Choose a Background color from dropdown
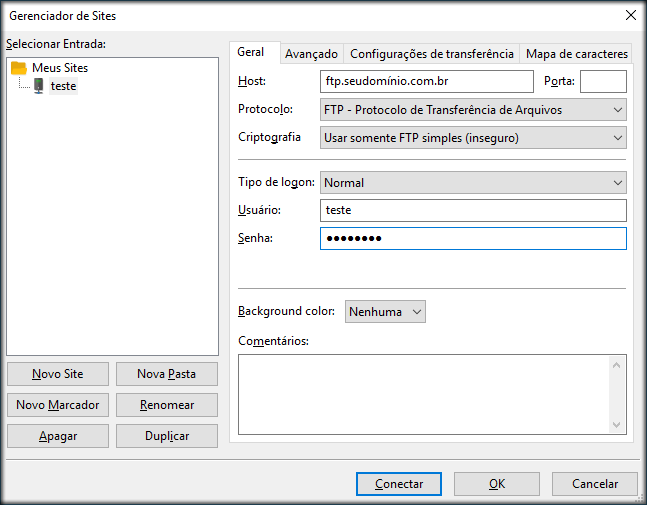This screenshot has height=505, width=647. pyautogui.click(x=385, y=312)
